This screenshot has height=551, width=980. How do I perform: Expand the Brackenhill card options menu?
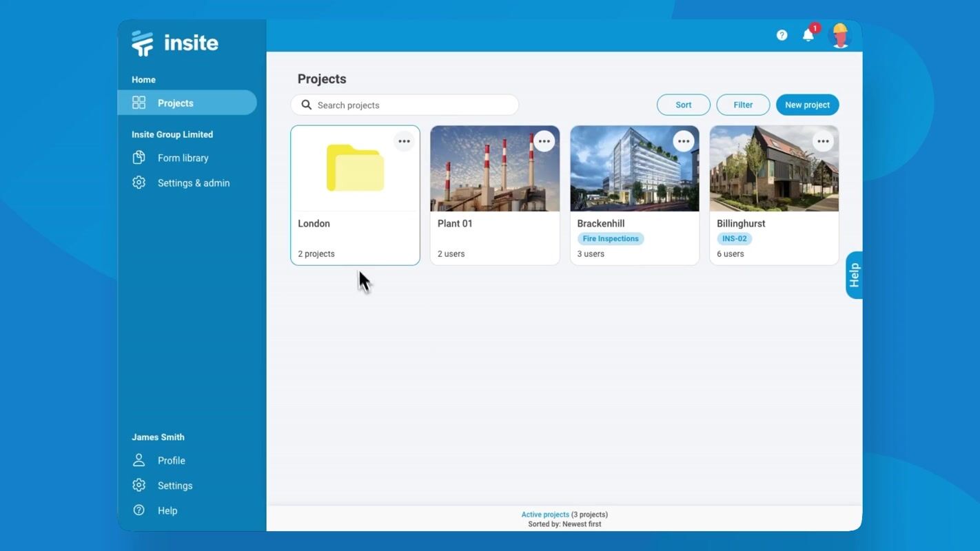(684, 141)
